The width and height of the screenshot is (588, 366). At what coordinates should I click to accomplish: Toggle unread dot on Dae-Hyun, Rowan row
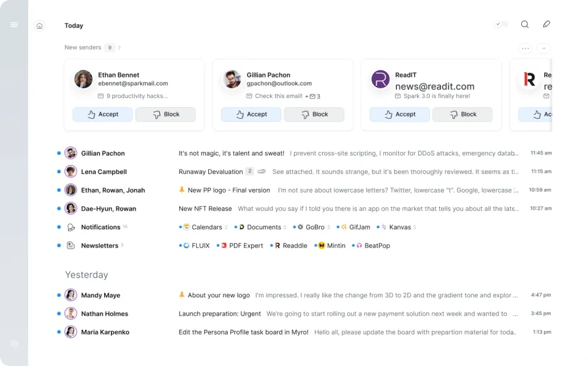[x=59, y=208]
